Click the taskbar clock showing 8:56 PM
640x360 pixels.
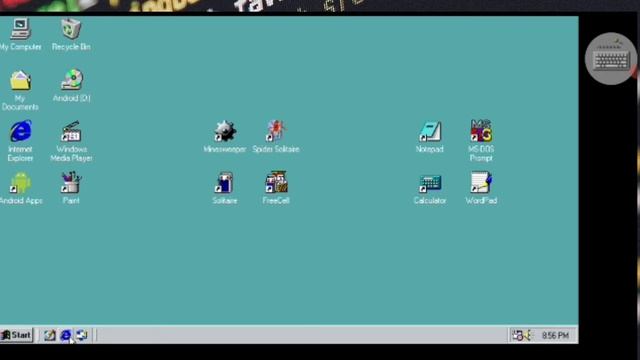555,336
